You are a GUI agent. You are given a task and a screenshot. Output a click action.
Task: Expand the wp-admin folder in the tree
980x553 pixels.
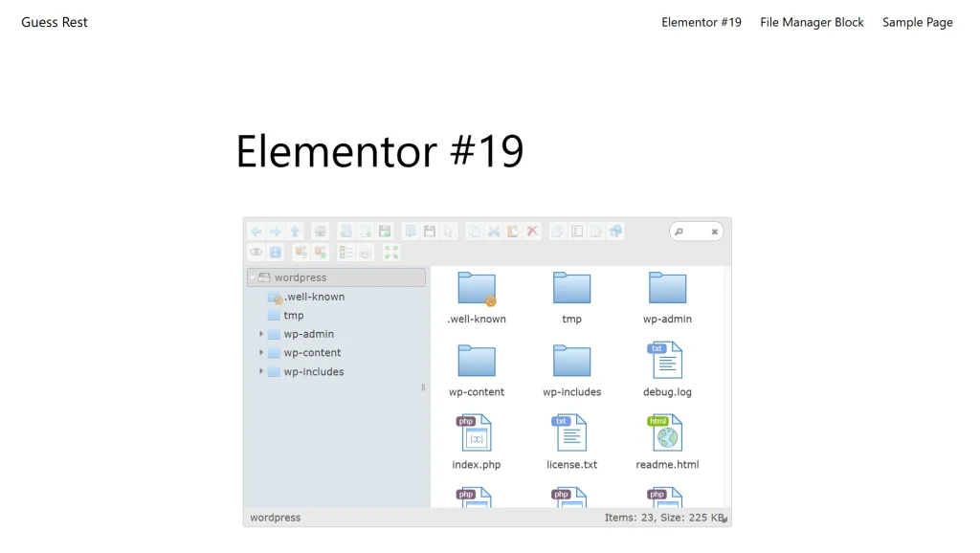261,334
